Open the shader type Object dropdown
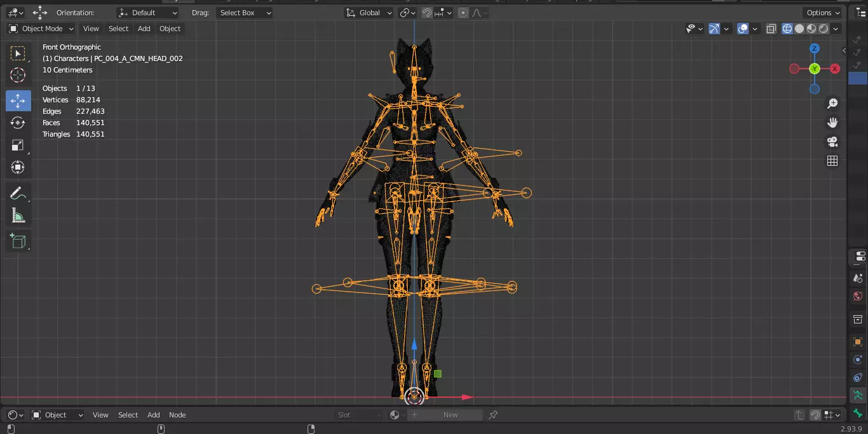 pos(57,415)
